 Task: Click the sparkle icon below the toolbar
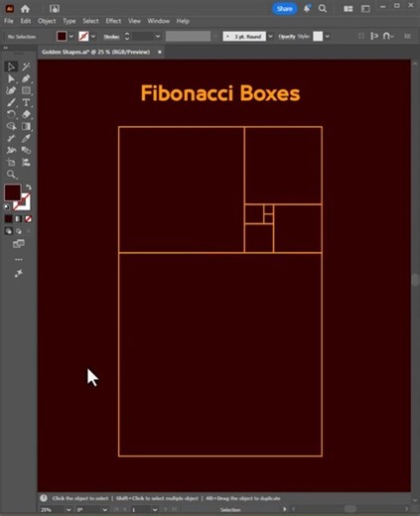tap(19, 274)
